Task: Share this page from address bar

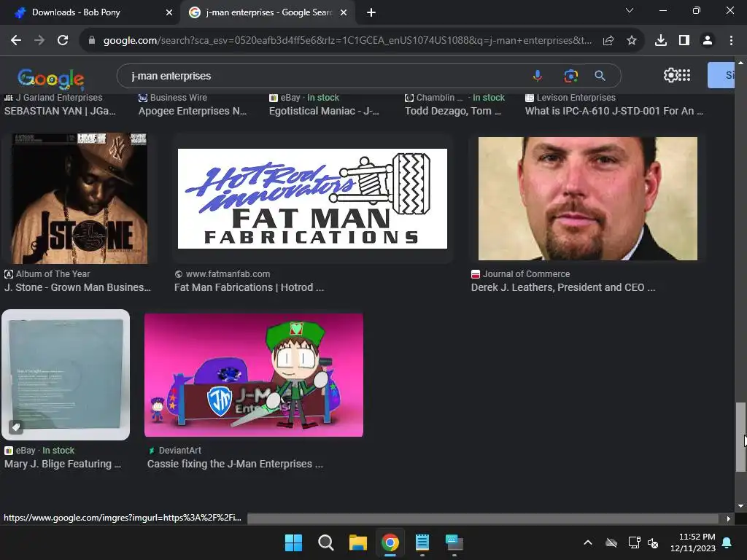Action: [x=608, y=41]
